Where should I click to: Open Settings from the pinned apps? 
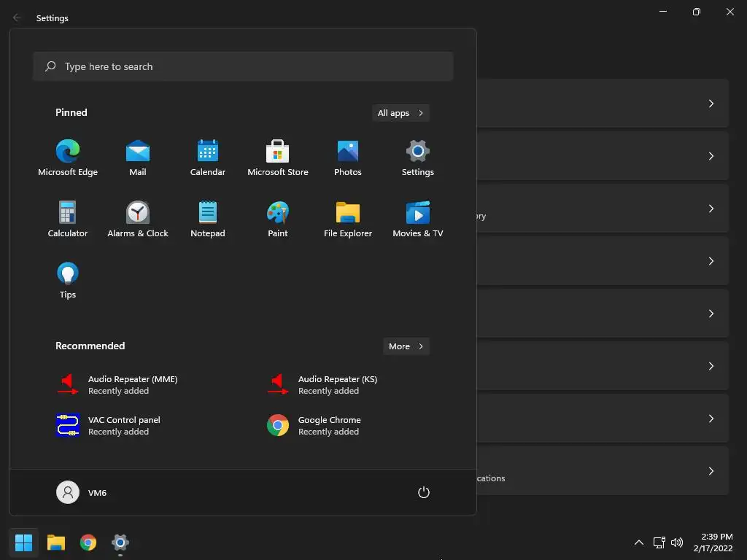point(418,157)
